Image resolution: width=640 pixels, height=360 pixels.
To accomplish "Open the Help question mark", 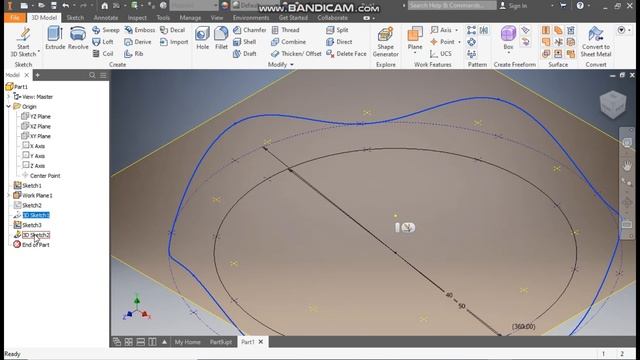I will click(x=580, y=6).
